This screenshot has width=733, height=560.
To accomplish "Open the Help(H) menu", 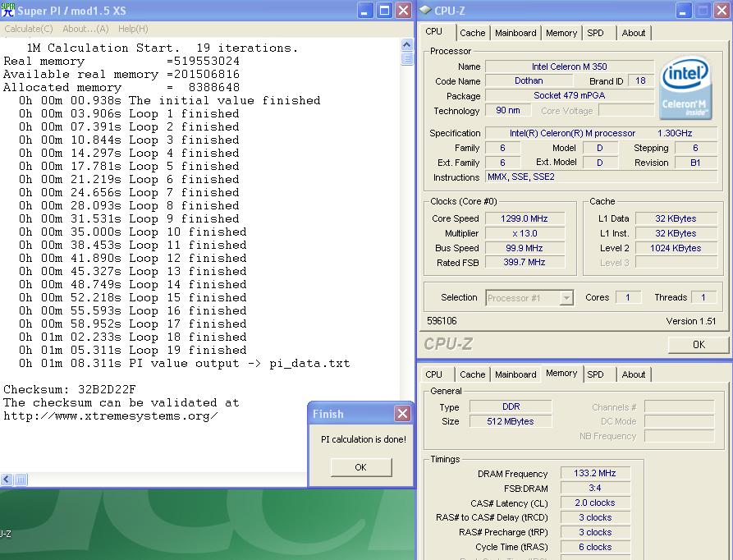I will [x=133, y=29].
